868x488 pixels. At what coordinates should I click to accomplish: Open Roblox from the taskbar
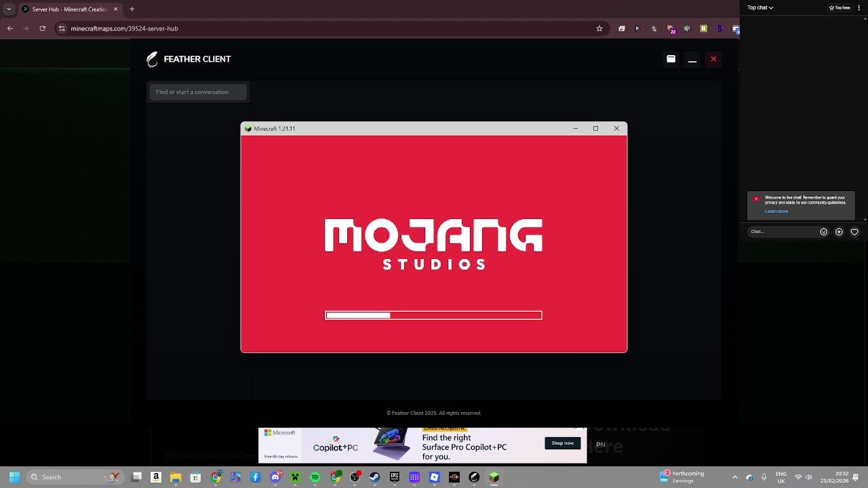pos(435,477)
